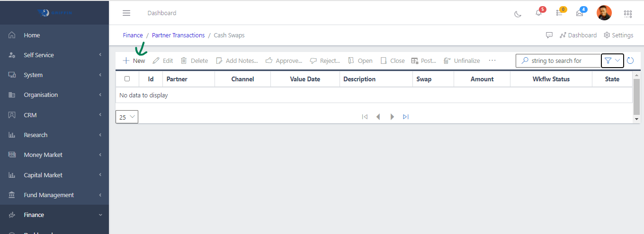Click the New record plus icon

(126, 61)
